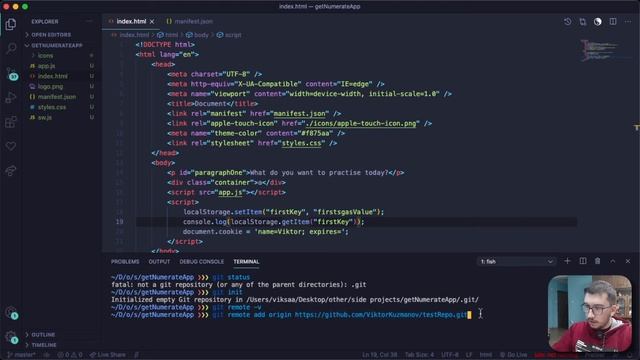The width and height of the screenshot is (640, 360).
Task: Click the round half-shaded icon in editor toolbar
Action: [x=598, y=22]
